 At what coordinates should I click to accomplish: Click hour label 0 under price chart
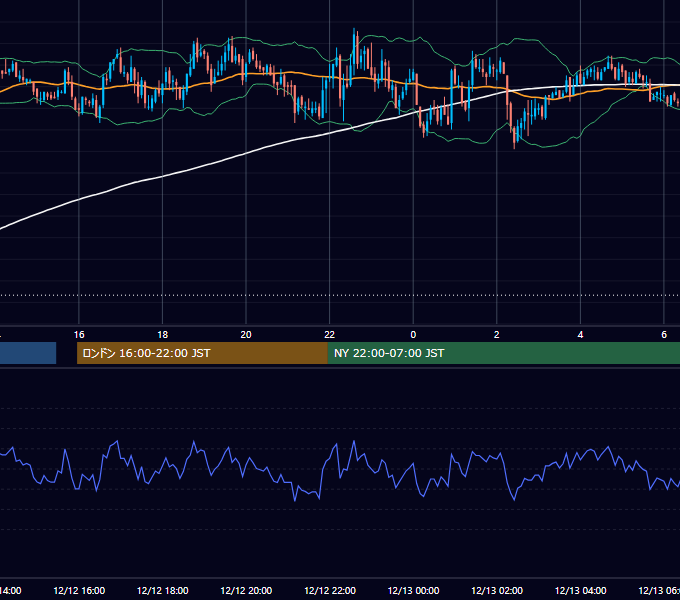click(x=413, y=335)
